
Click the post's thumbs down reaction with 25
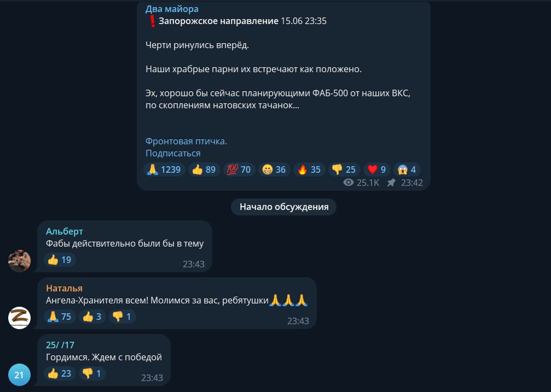(x=344, y=169)
